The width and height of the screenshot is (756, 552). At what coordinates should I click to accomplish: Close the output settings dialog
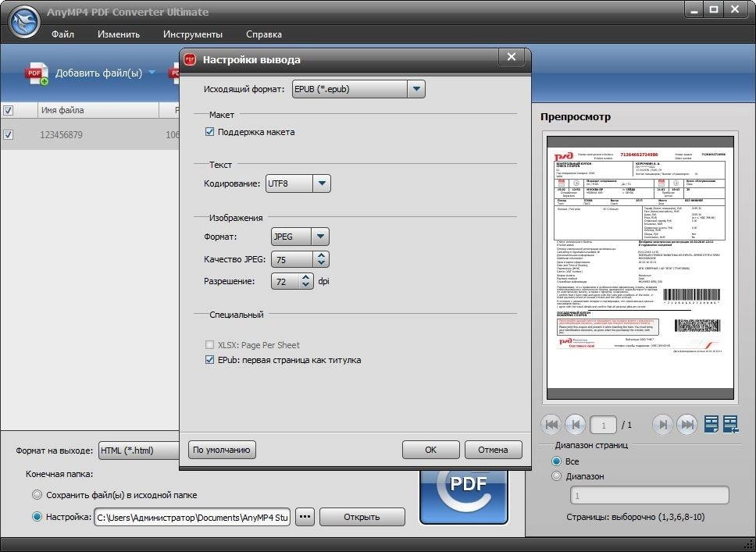(512, 57)
